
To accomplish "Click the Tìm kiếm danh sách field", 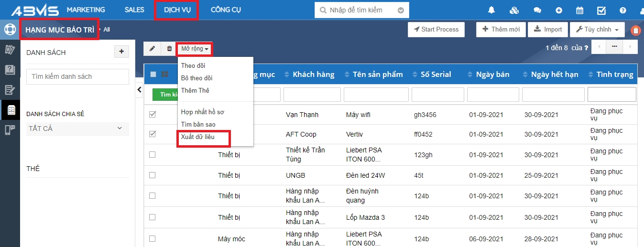I will coord(77,76).
